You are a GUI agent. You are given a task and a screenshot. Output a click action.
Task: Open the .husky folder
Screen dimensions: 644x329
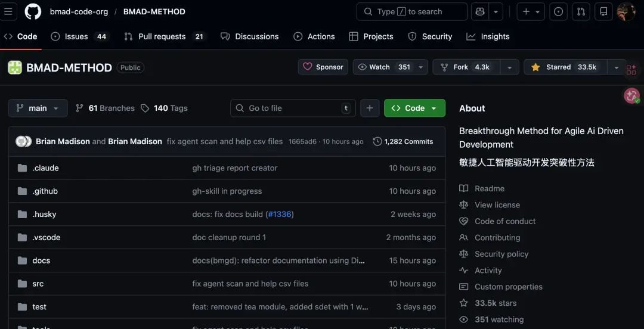tap(44, 214)
